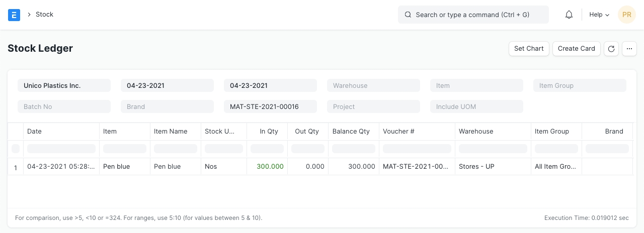644x233 pixels.
Task: Click the Balance Qty column header
Action: (x=351, y=132)
